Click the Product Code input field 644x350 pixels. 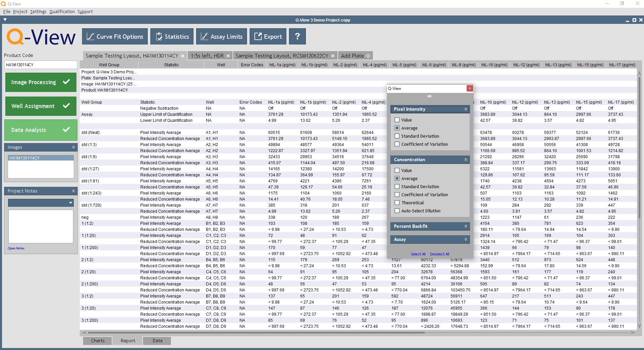(41, 65)
